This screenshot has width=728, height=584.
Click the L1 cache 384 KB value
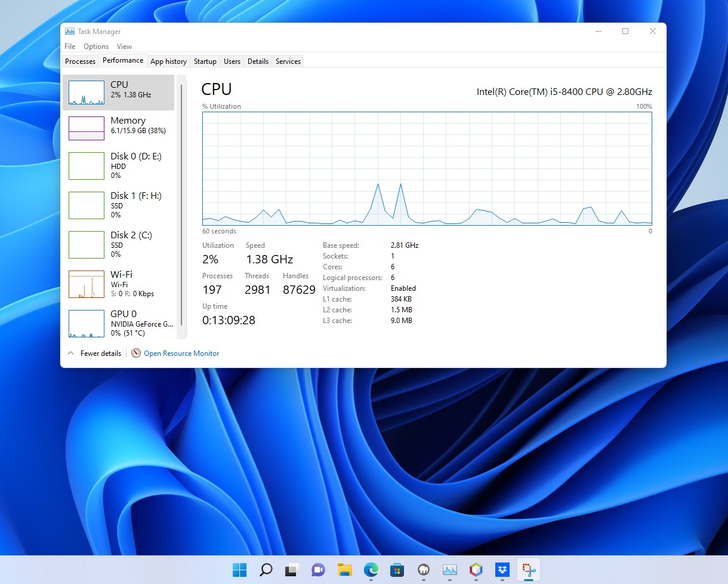[x=401, y=299]
